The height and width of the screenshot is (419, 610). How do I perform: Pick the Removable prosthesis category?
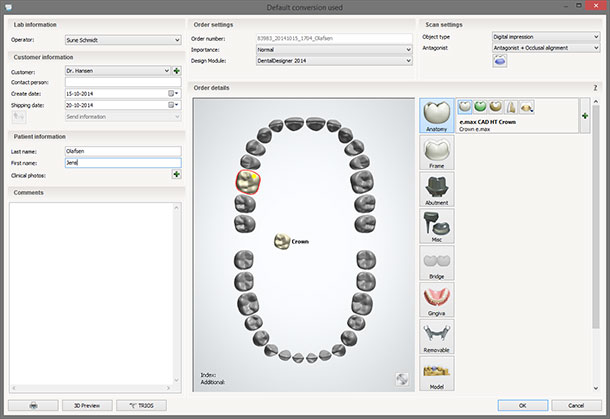pos(436,336)
